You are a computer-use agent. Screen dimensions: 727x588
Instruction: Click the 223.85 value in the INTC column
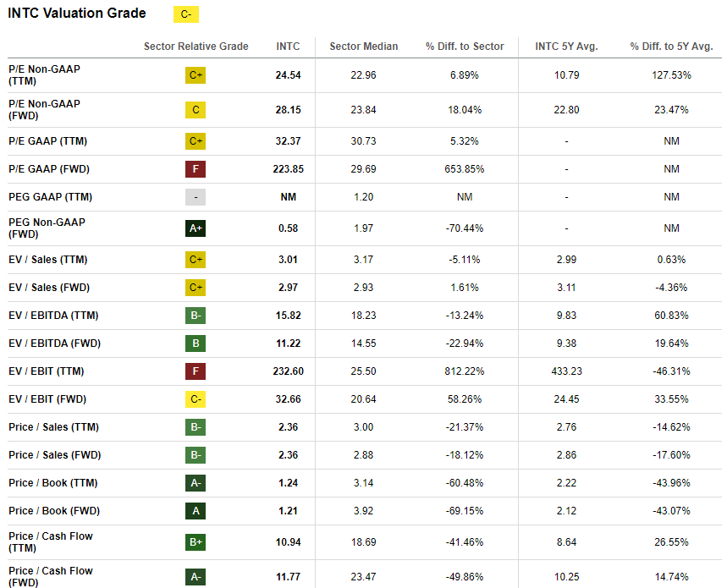[288, 169]
